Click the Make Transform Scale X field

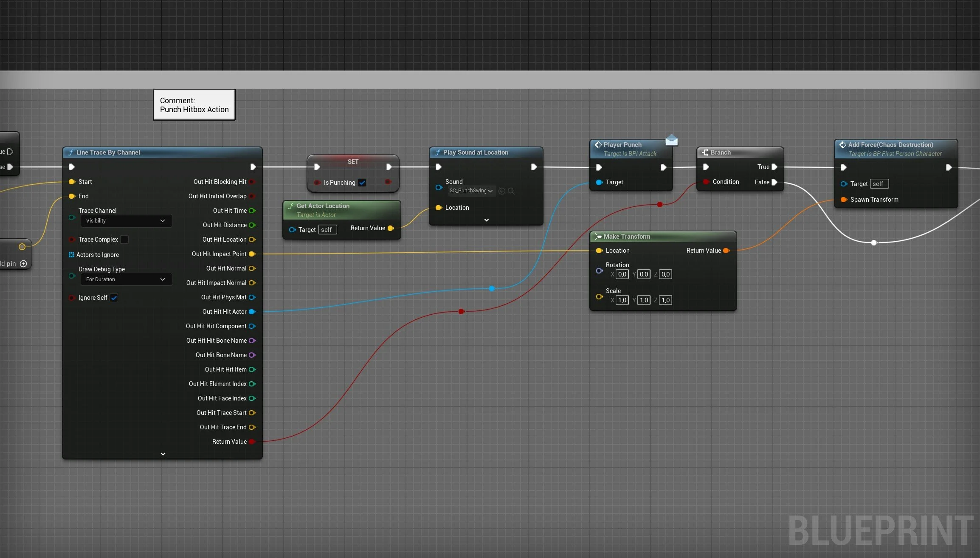pyautogui.click(x=622, y=300)
